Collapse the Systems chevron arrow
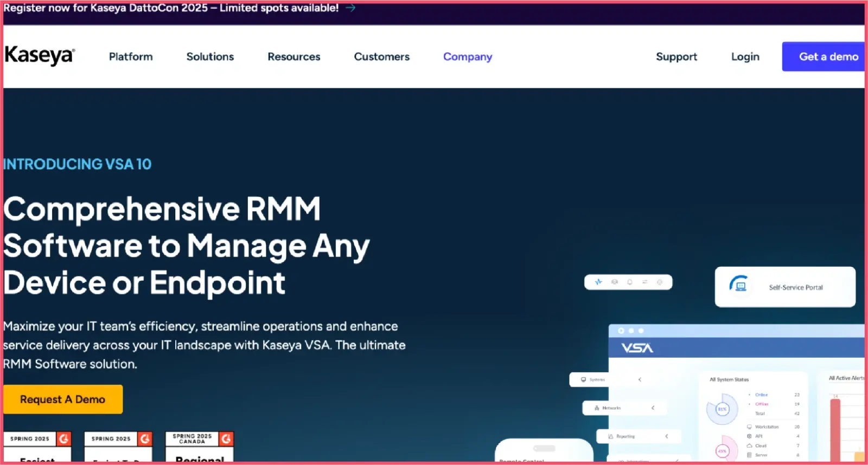868x465 pixels. click(x=640, y=379)
